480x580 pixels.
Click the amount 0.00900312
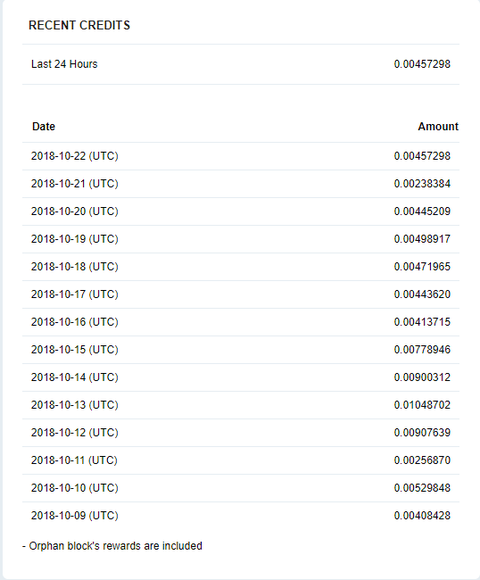click(422, 377)
